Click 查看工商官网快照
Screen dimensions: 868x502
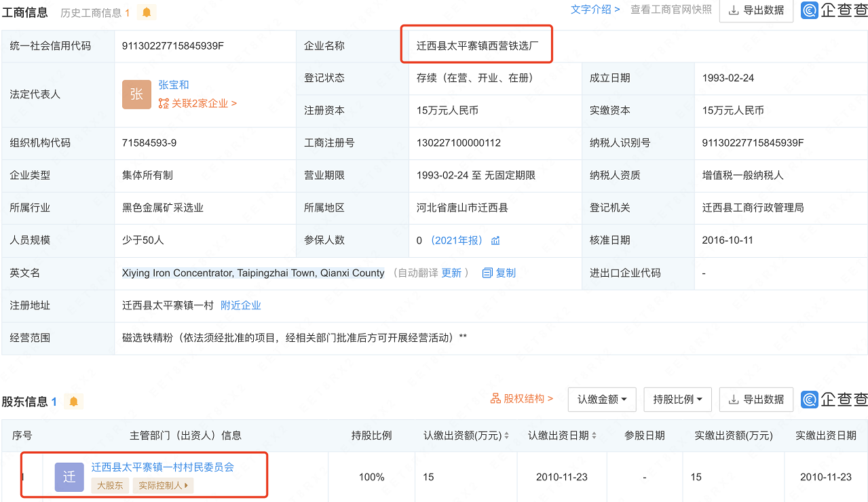[x=671, y=10]
